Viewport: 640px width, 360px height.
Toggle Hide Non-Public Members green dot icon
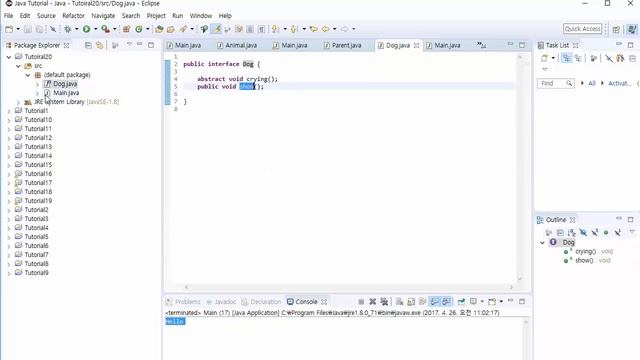coord(606,233)
